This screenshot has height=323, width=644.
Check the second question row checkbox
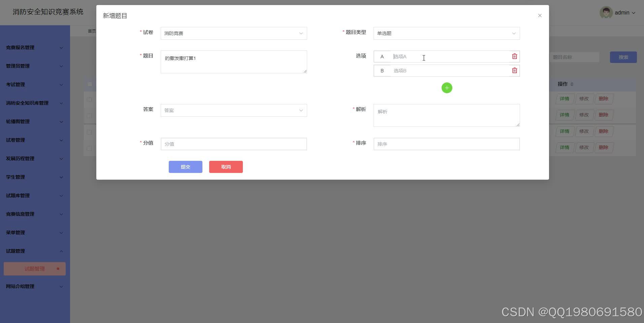pos(89,115)
